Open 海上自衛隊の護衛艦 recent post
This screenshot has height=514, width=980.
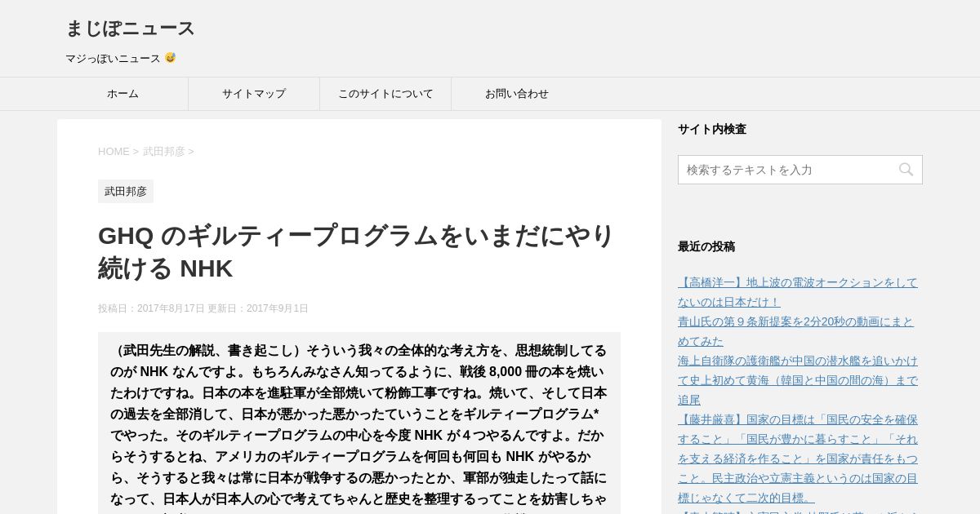[x=798, y=380]
